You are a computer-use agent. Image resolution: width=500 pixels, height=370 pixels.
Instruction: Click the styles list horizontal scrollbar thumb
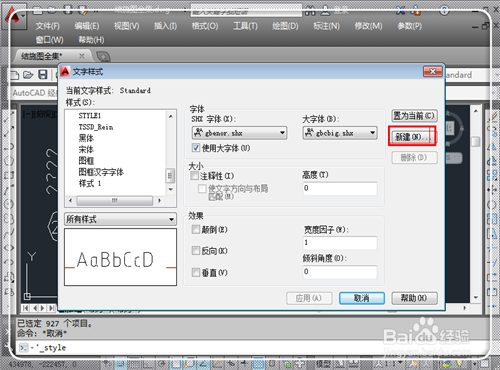(114, 201)
